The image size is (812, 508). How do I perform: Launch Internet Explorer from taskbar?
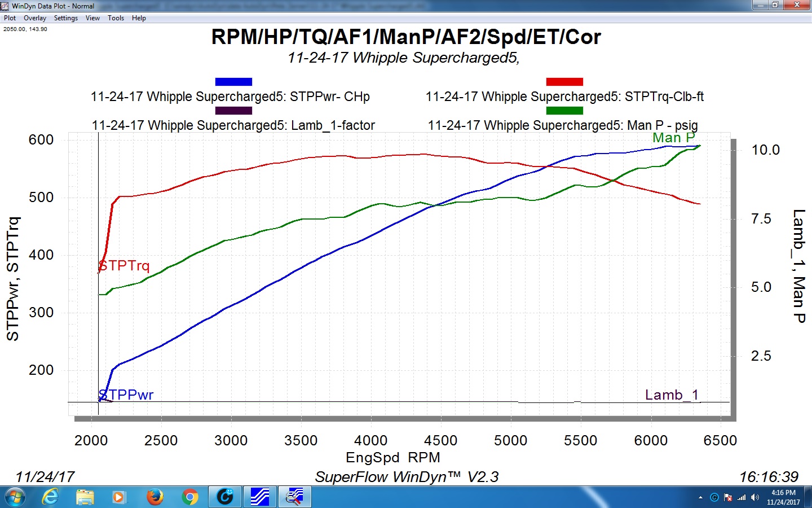50,497
